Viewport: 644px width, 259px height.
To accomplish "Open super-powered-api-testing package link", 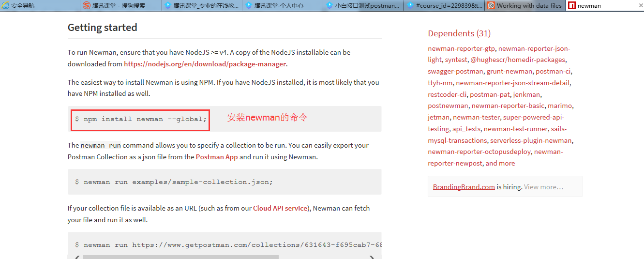I will tap(496, 123).
